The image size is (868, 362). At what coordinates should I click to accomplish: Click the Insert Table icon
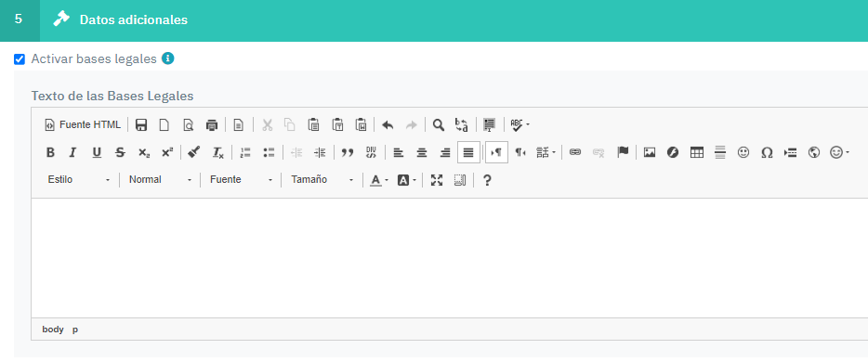click(697, 152)
